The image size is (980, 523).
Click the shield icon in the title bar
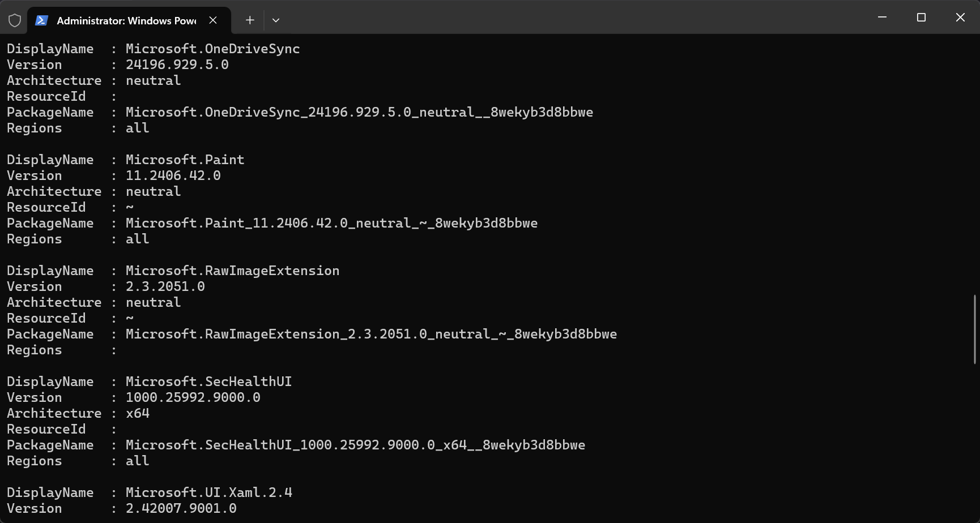(x=15, y=20)
